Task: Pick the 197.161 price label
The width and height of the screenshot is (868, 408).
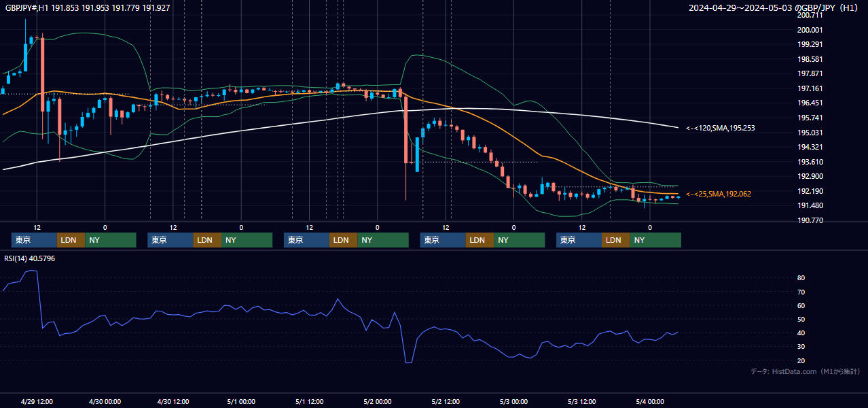Action: point(810,88)
